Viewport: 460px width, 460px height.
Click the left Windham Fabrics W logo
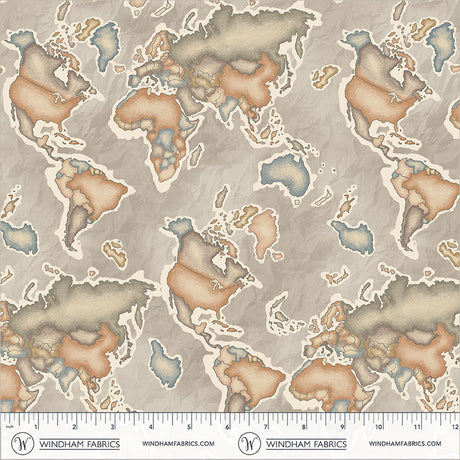(23, 444)
